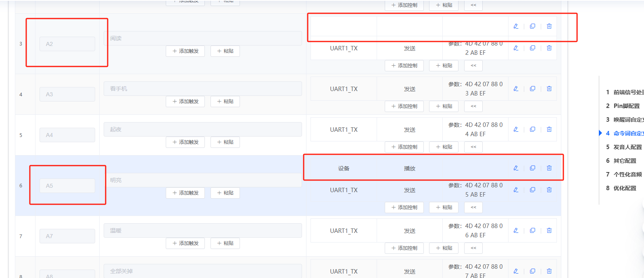Click 粘贴 next to 添加触发 in 明亮 row
This screenshot has width=644, height=278.
point(225,193)
